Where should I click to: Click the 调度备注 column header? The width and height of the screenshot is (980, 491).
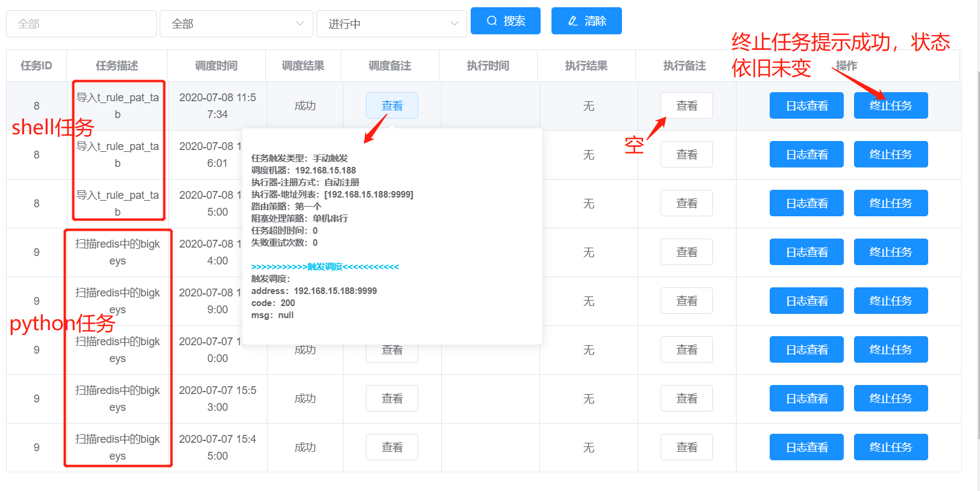pyautogui.click(x=390, y=66)
